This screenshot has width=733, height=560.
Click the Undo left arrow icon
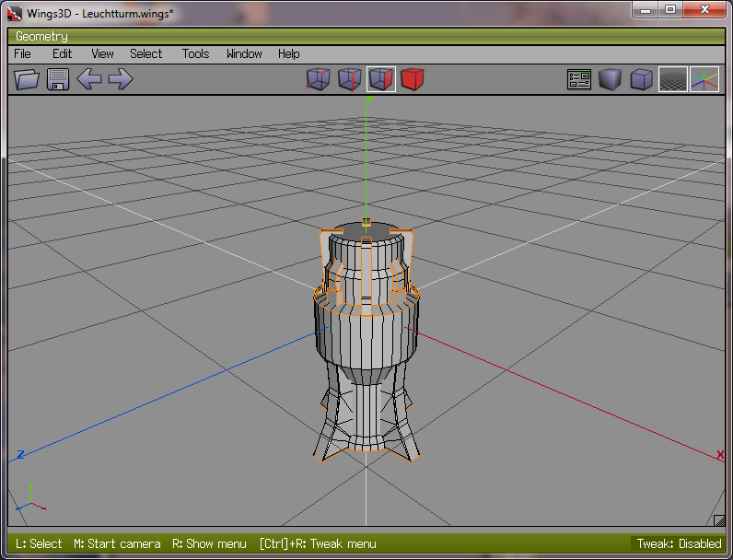click(89, 79)
